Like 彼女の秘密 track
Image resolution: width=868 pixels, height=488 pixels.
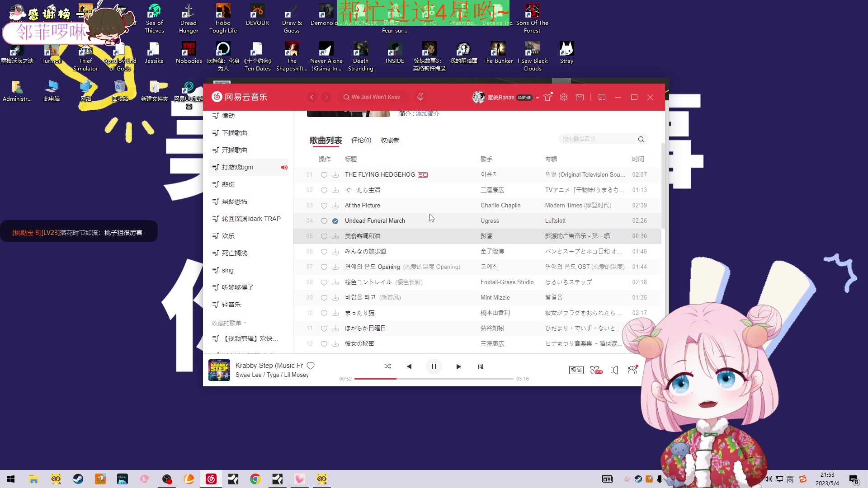pos(324,344)
